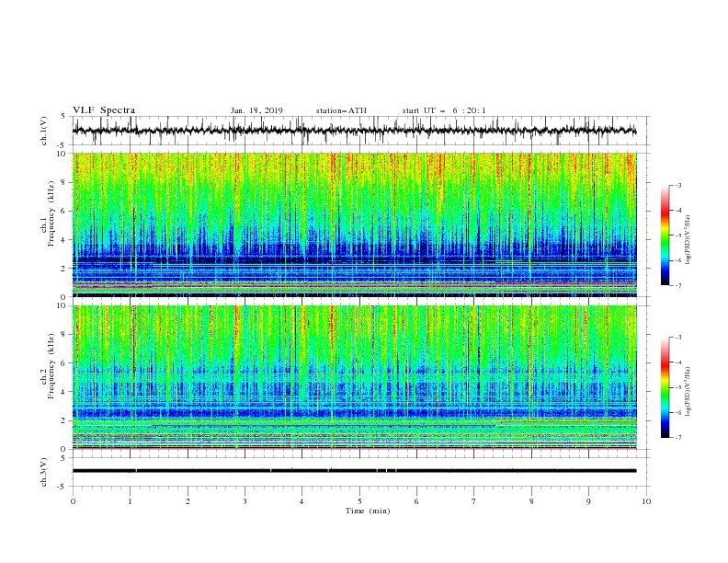The width and height of the screenshot is (728, 563).
Task: Click the ch.1 PSD color bar
Action: (x=665, y=235)
